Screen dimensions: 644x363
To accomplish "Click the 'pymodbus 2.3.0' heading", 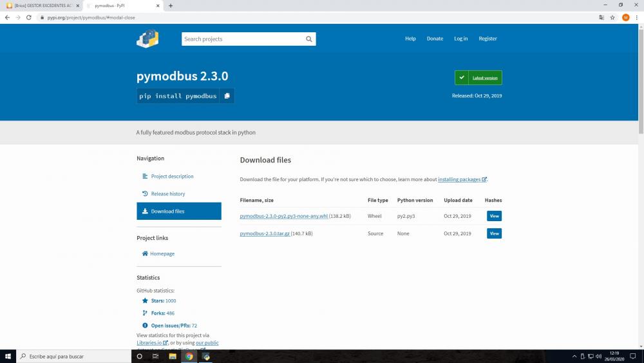I will coord(182,76).
